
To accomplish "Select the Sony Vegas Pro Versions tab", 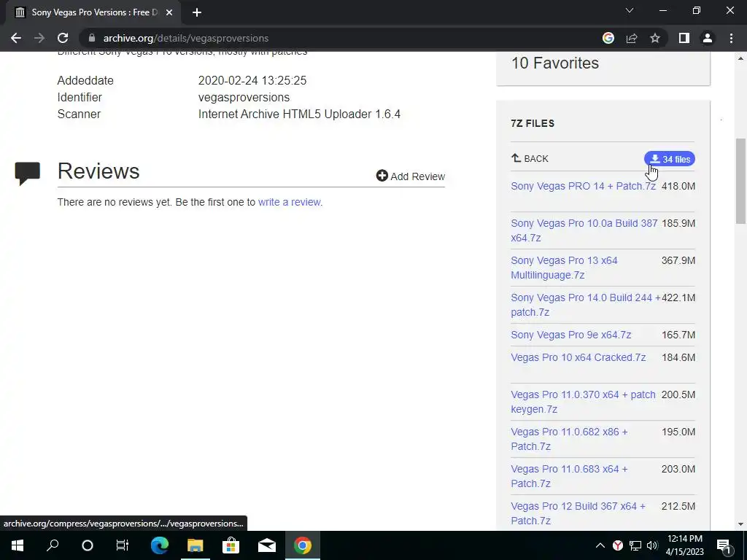I will click(93, 12).
